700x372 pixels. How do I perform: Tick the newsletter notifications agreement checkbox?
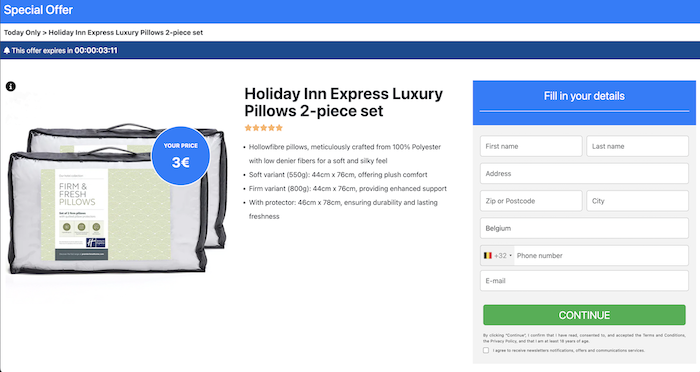click(x=486, y=350)
